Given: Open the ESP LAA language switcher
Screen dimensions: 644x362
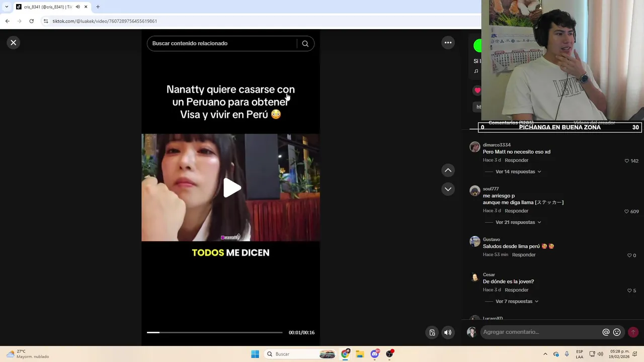Looking at the screenshot, I should 580,354.
